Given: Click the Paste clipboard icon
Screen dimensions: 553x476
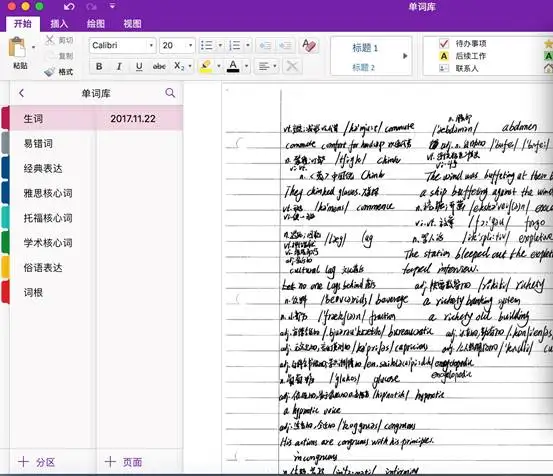Looking at the screenshot, I should [17, 47].
